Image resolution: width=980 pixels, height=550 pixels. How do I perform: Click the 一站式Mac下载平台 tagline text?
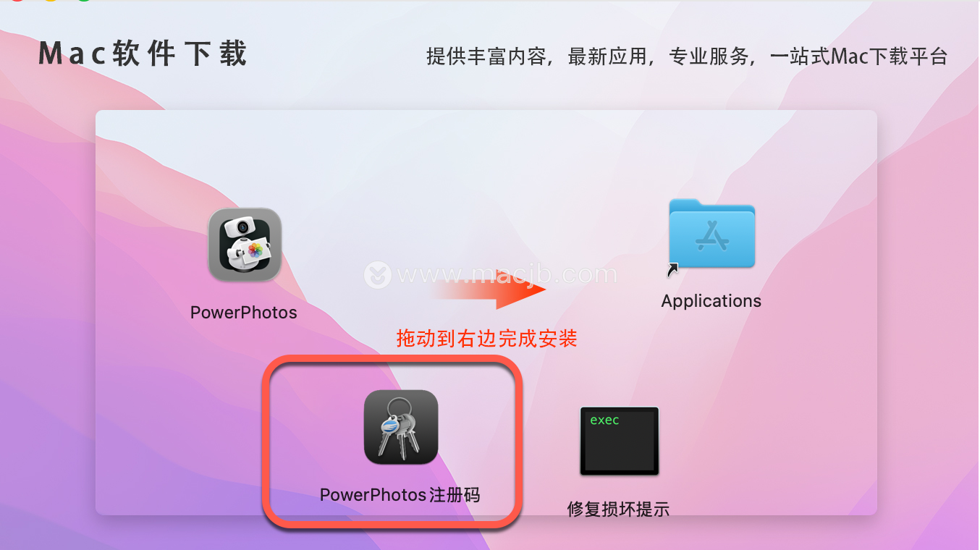point(859,56)
